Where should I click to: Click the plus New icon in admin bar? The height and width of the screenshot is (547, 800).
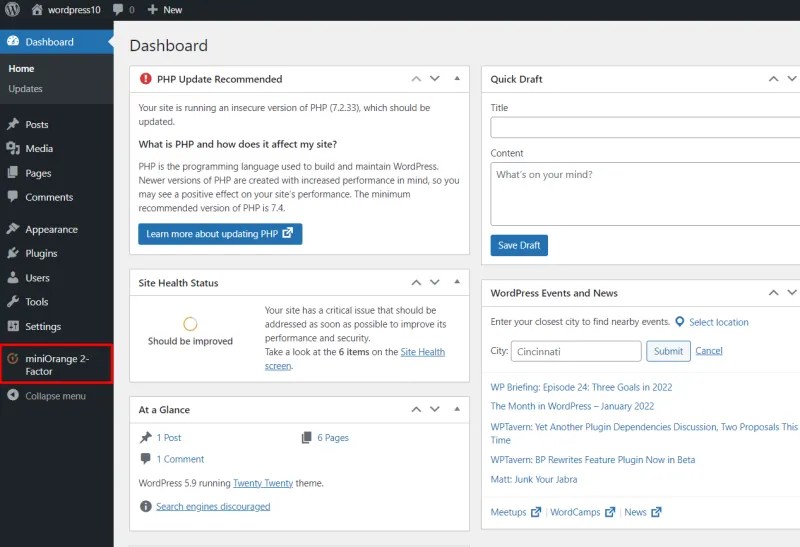coord(152,9)
